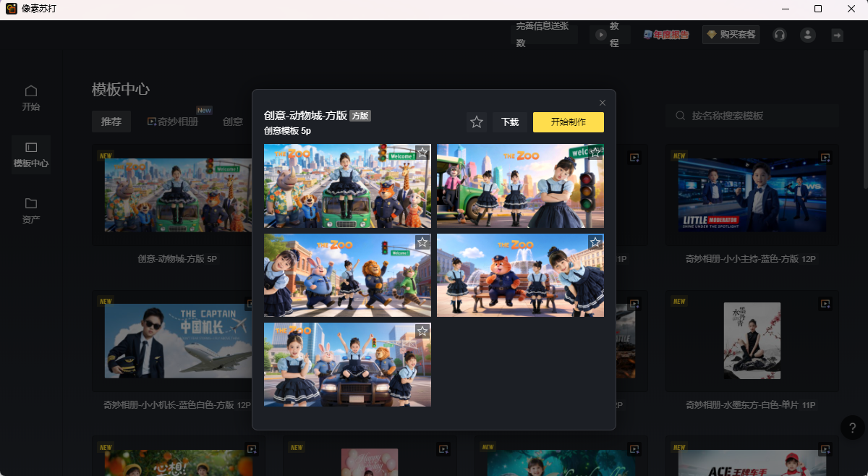Switch to the 奇妙相册 tab
868x476 pixels.
(x=173, y=122)
